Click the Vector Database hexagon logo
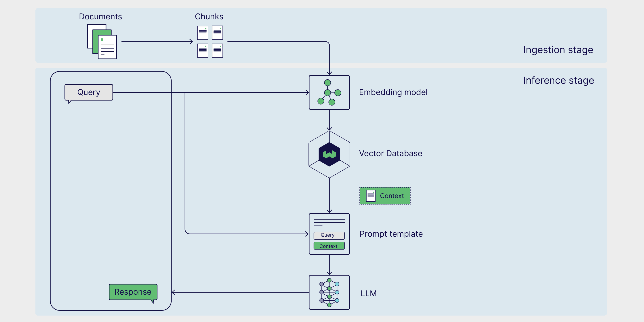Viewport: 644px width, 322px height. click(329, 154)
